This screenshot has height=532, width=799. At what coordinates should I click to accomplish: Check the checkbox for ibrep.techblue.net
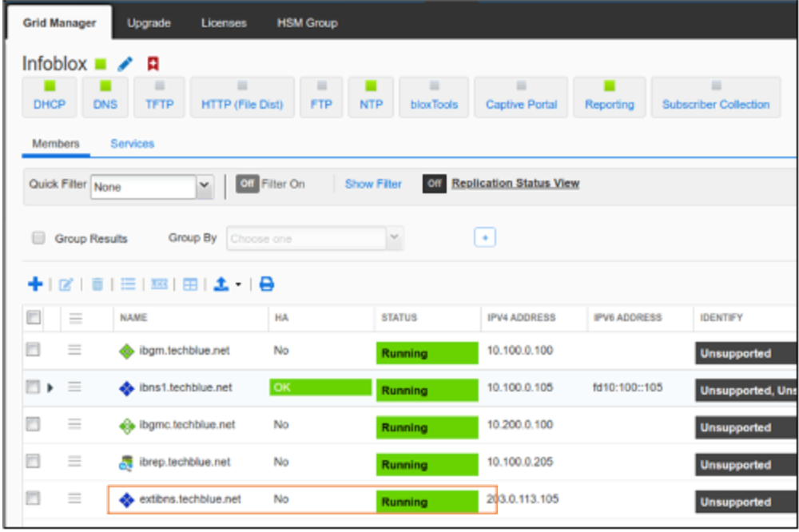click(33, 461)
